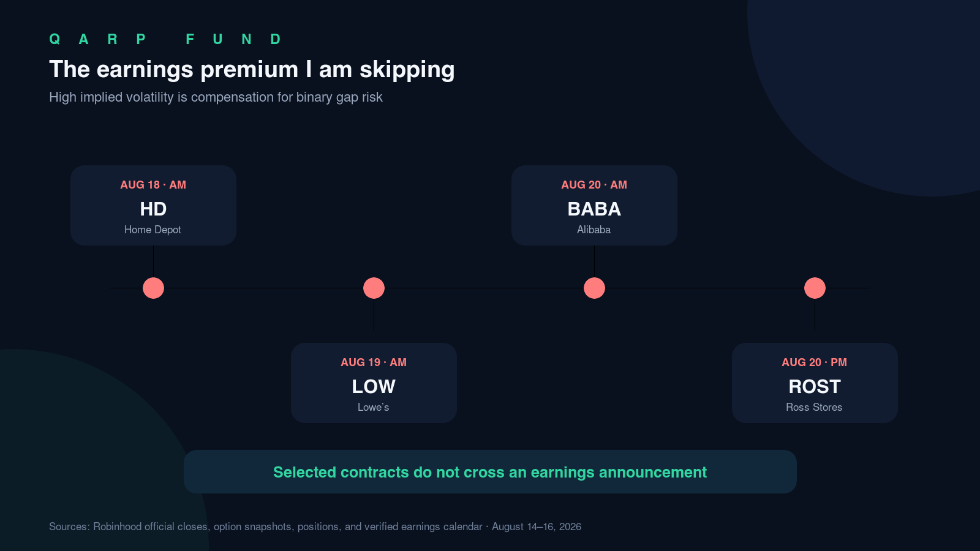This screenshot has width=980, height=551.
Task: Click the ROST ticker symbol
Action: tap(815, 387)
